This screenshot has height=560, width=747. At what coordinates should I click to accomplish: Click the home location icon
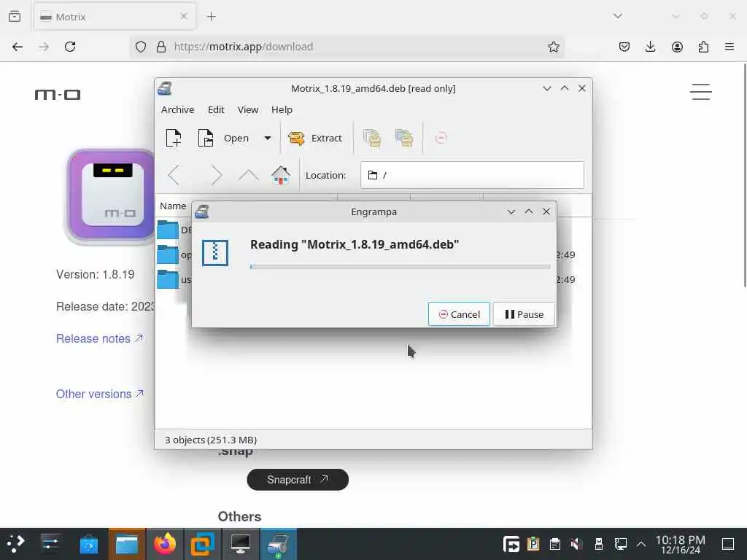click(x=281, y=175)
